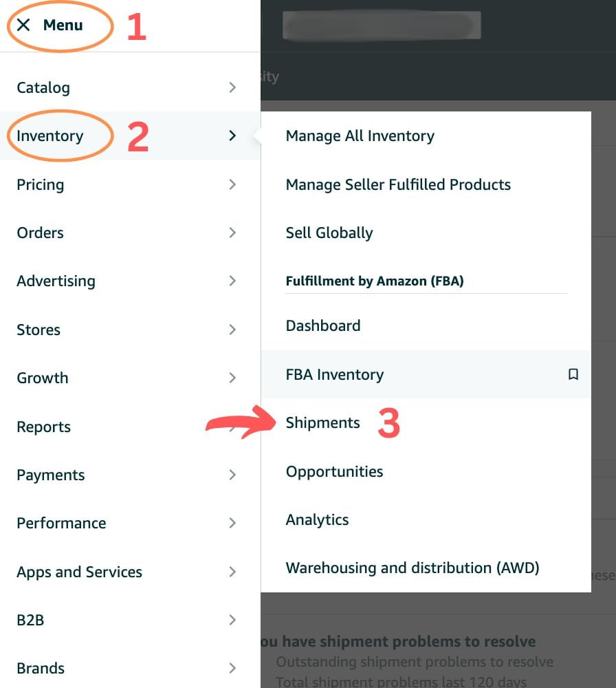Open the FBA Dashboard item
Image resolution: width=616 pixels, height=688 pixels.
[323, 325]
